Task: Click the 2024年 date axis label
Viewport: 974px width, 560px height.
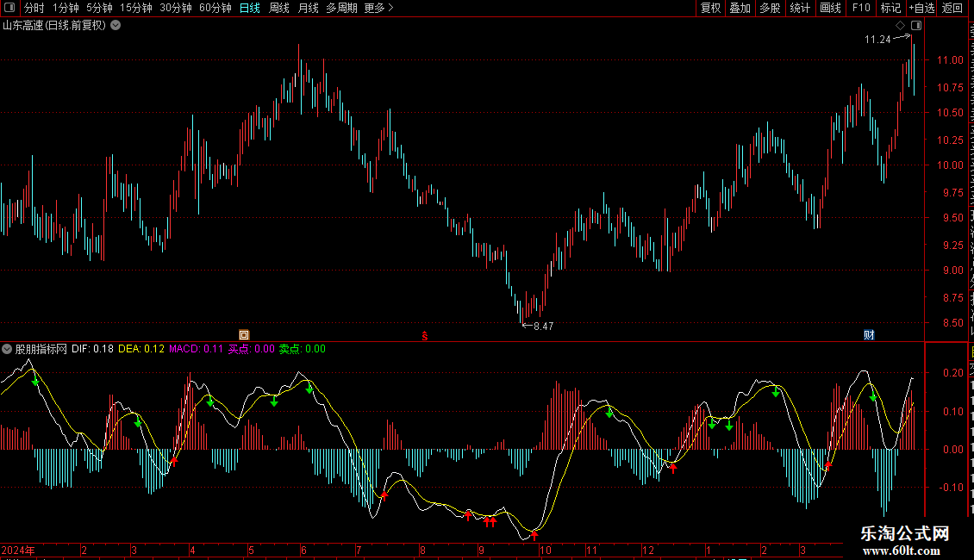Action: point(18,550)
